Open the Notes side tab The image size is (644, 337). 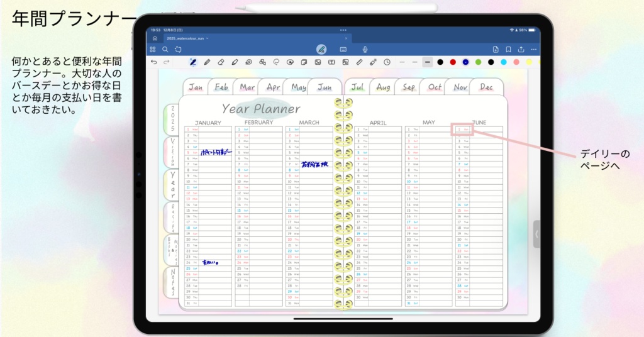tap(172, 282)
